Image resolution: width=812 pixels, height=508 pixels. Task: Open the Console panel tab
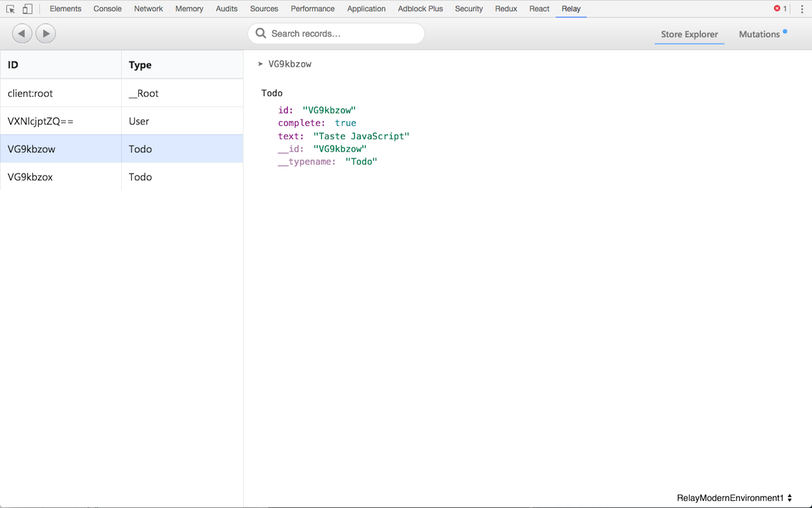tap(107, 8)
